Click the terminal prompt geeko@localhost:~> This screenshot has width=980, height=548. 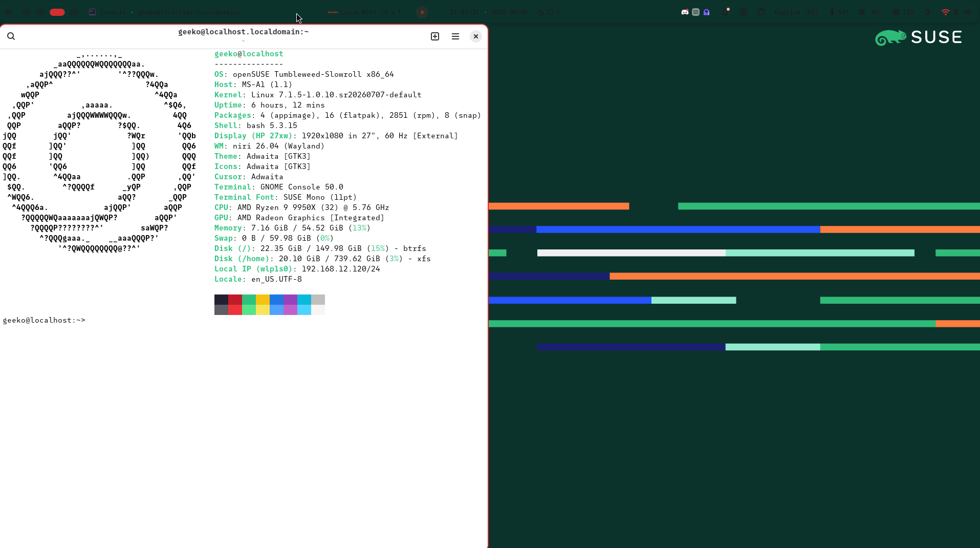click(44, 321)
